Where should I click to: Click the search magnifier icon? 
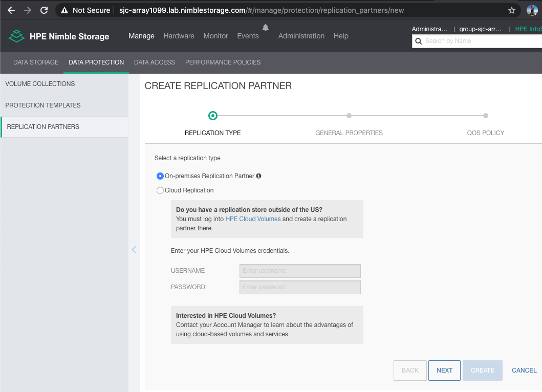click(x=418, y=41)
